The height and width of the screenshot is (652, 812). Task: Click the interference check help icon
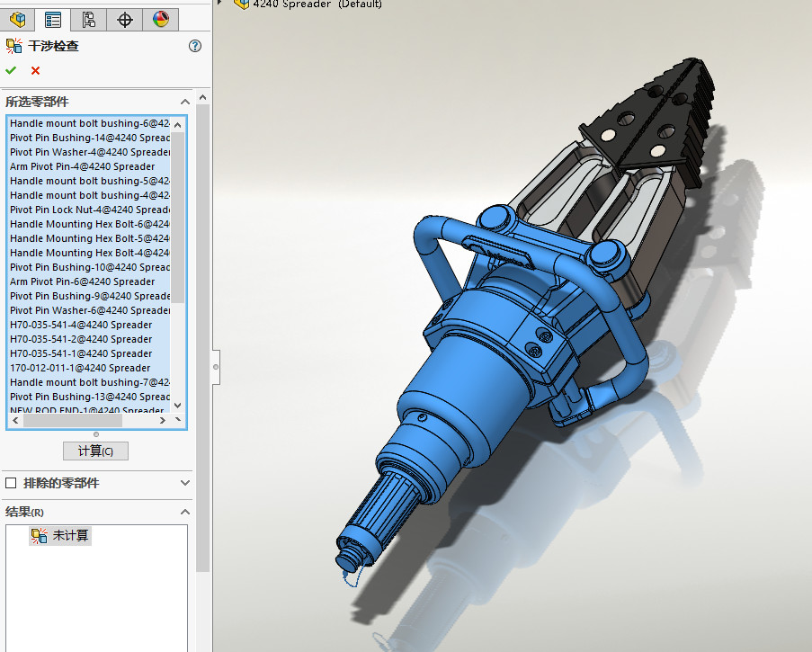click(195, 46)
